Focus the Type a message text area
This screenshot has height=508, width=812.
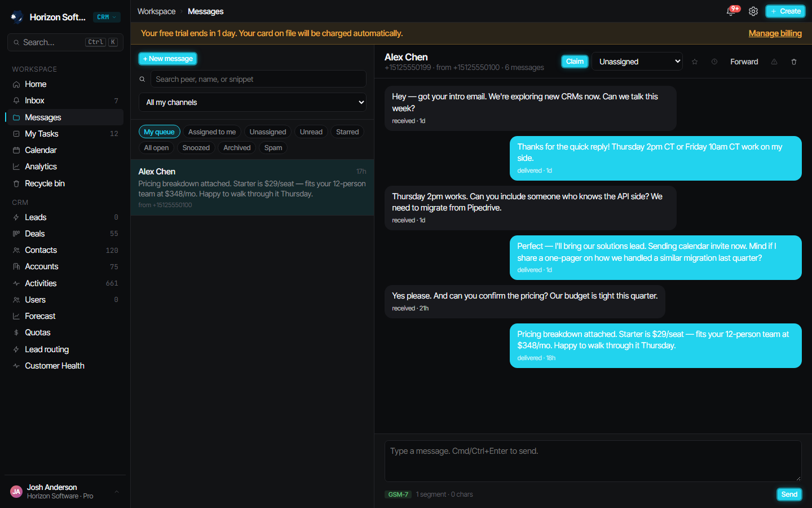pyautogui.click(x=593, y=461)
